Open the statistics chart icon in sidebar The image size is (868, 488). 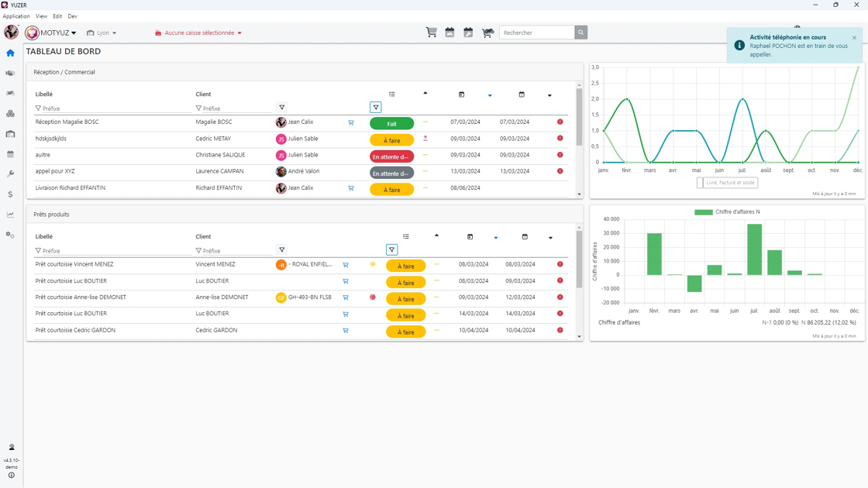[11, 214]
